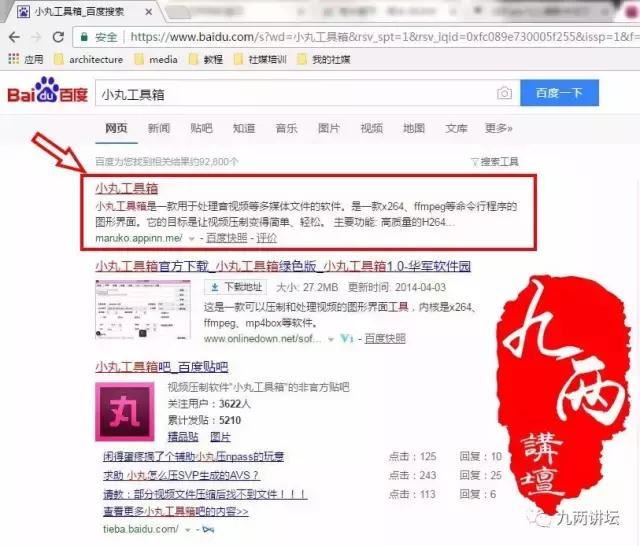Switch to the 文库 tab

pos(456,128)
